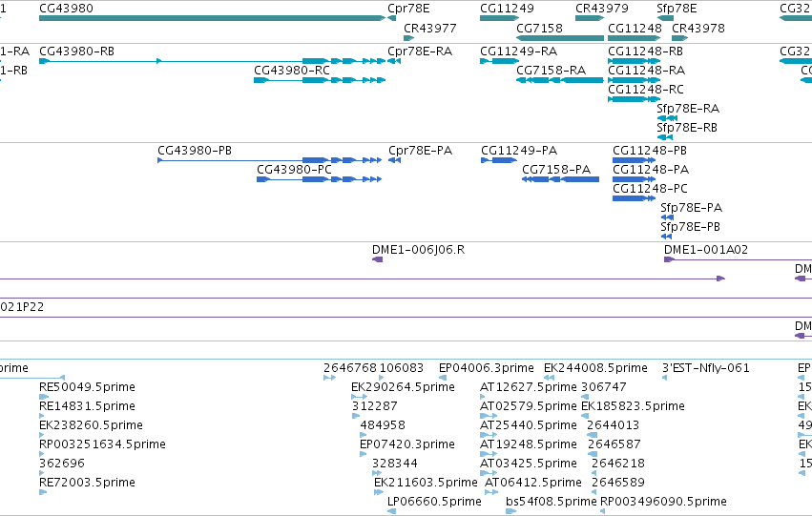Viewport: 812px width, 516px height.
Task: Click protein CG43980-PB label
Action: pyautogui.click(x=195, y=151)
